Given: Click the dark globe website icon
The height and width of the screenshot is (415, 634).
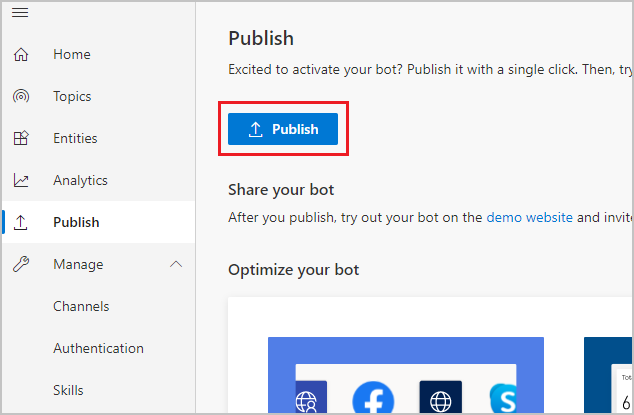Looking at the screenshot, I should click(438, 398).
